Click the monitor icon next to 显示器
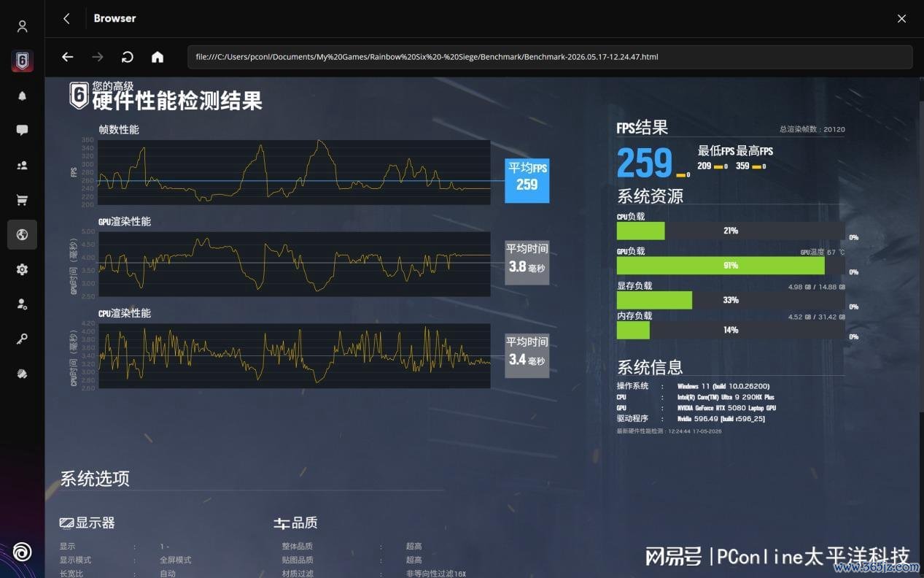Image resolution: width=924 pixels, height=578 pixels. [x=66, y=523]
